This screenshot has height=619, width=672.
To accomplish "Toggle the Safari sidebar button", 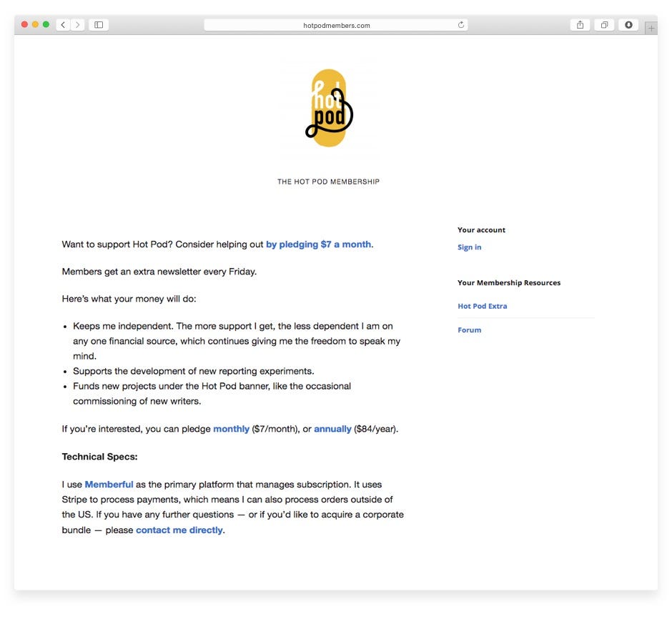I will (x=99, y=25).
